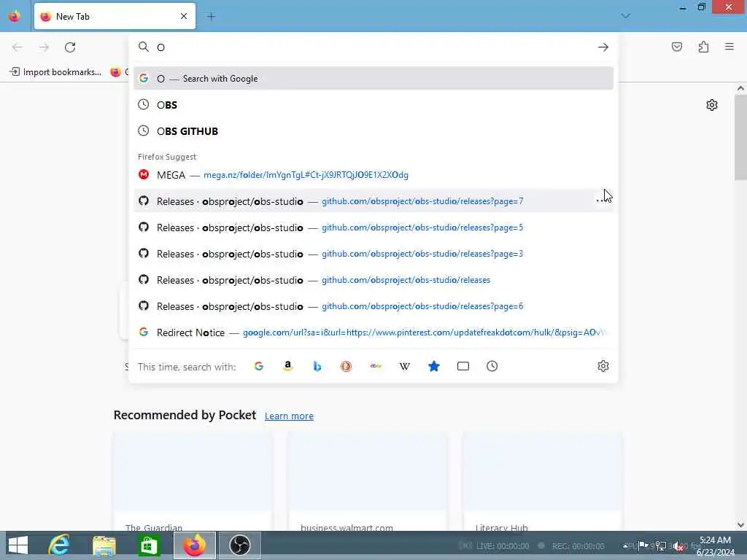Open new tab personalize gear icon
The image size is (747, 560).
tap(712, 105)
